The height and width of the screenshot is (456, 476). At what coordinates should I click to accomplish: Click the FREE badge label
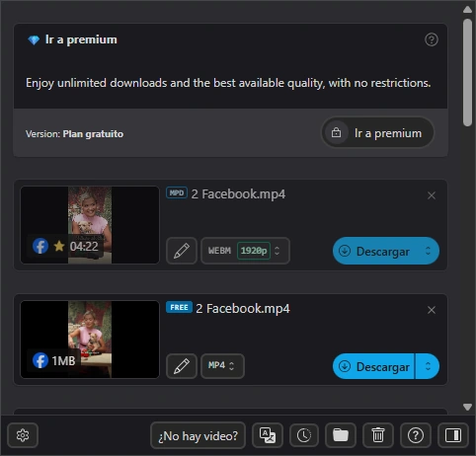tap(179, 307)
